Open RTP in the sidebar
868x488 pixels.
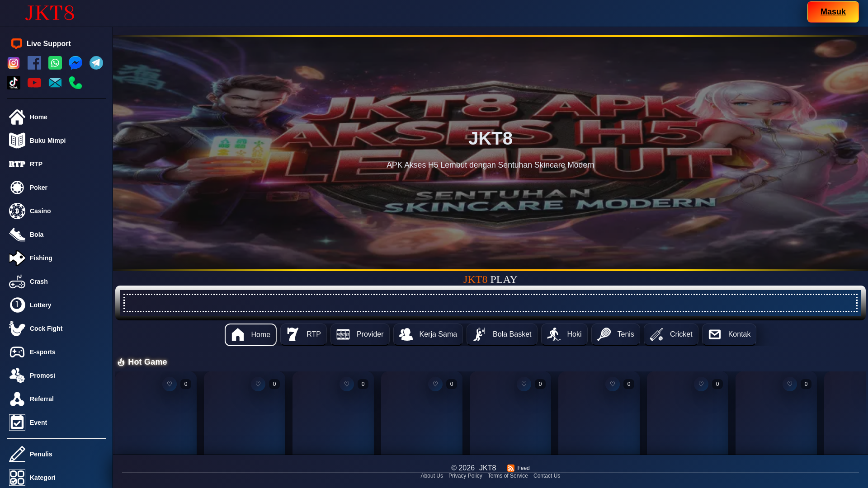56,164
